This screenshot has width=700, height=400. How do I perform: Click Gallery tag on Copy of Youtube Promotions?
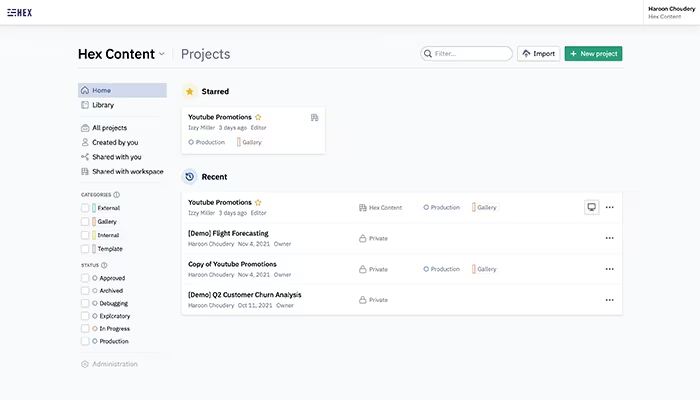click(484, 269)
